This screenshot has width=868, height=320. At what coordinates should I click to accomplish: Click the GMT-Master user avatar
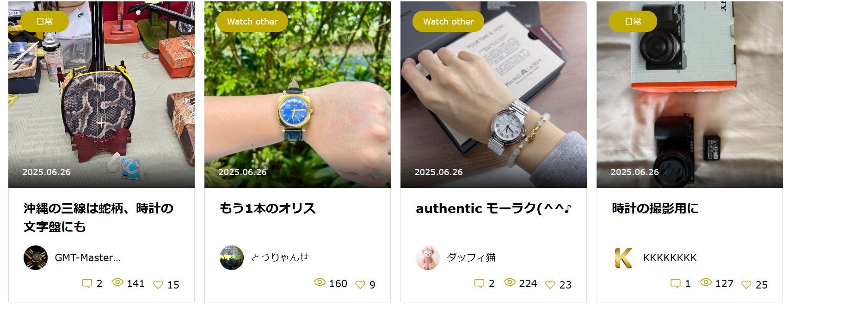pyautogui.click(x=36, y=257)
